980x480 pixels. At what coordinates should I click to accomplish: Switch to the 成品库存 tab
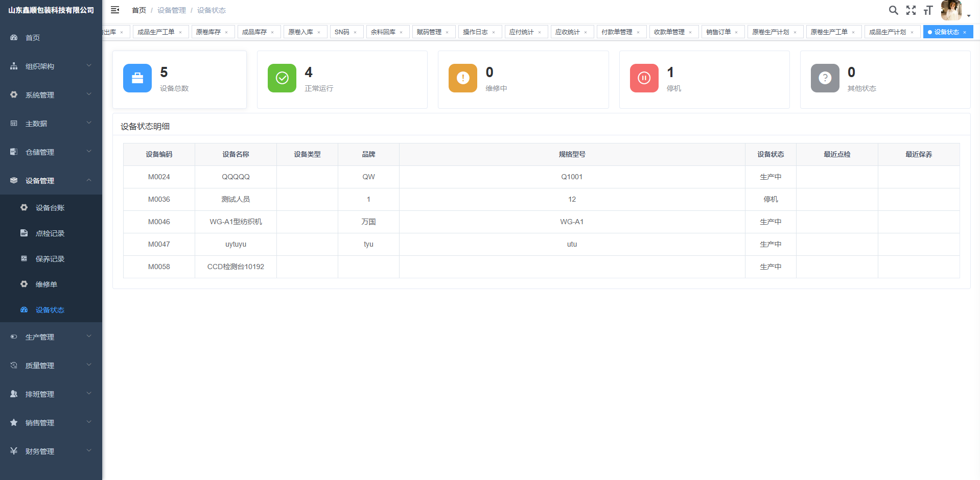coord(254,32)
